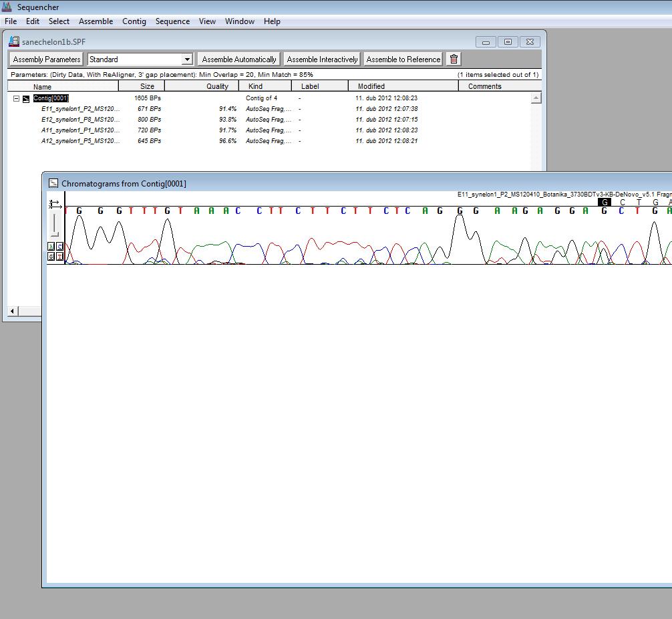Maximize the sanechelon1b.SPF project window
This screenshot has height=619, width=672.
(x=508, y=42)
